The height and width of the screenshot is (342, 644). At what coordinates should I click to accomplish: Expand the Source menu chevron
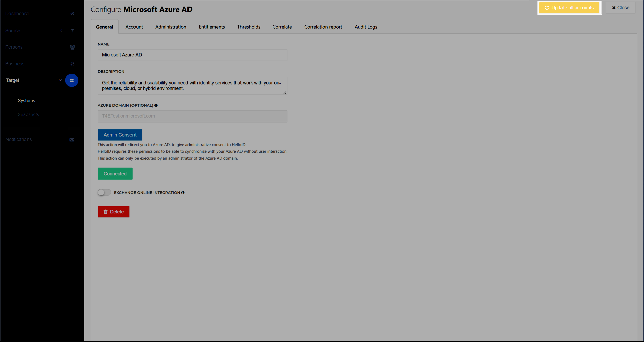tap(61, 31)
